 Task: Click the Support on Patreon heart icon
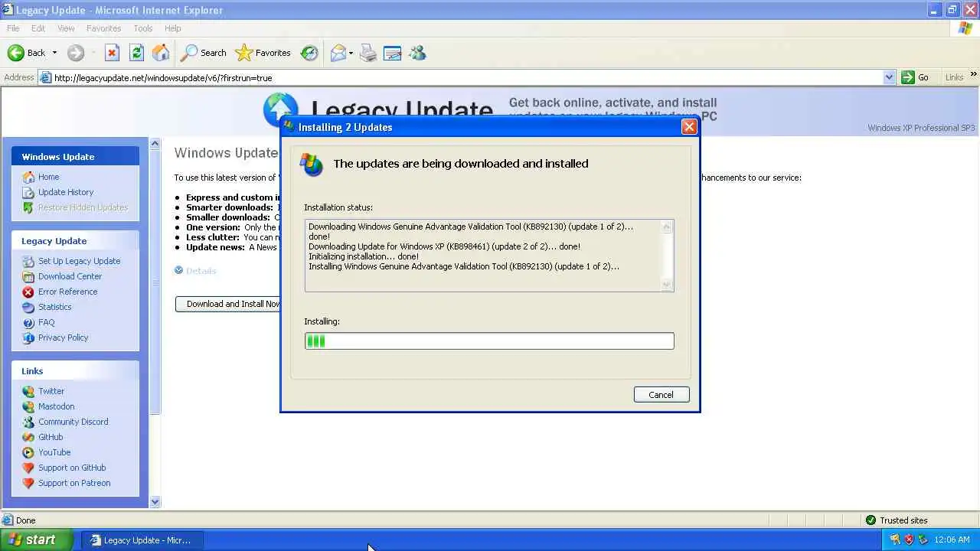click(x=28, y=483)
